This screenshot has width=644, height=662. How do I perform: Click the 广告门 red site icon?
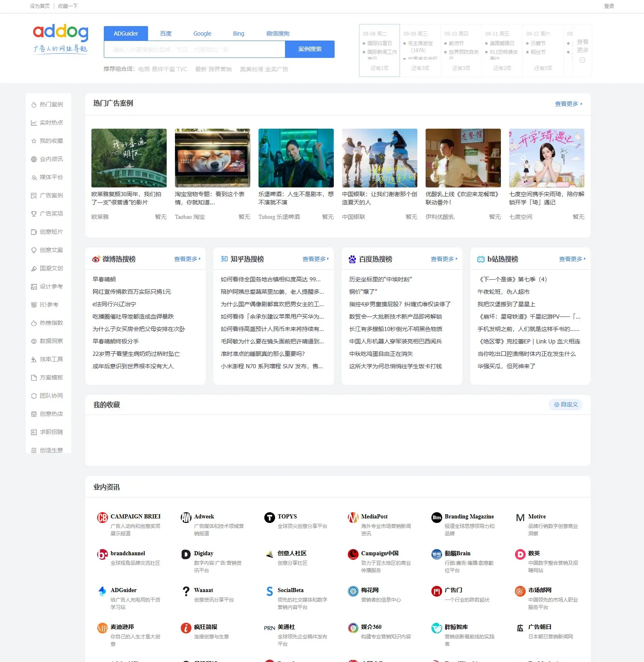point(437,591)
